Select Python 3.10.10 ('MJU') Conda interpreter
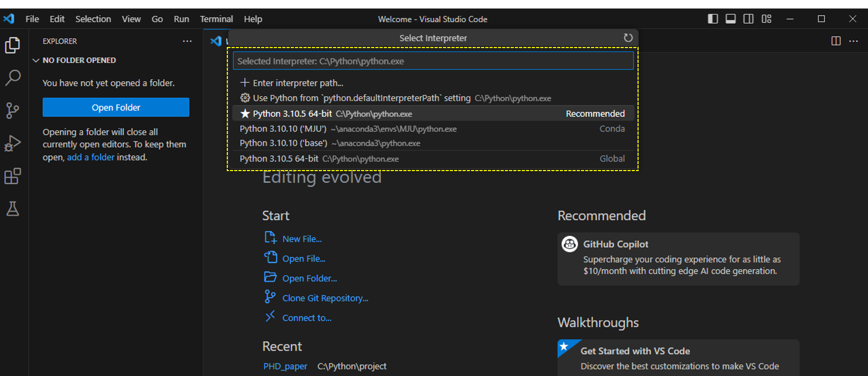 tap(433, 129)
